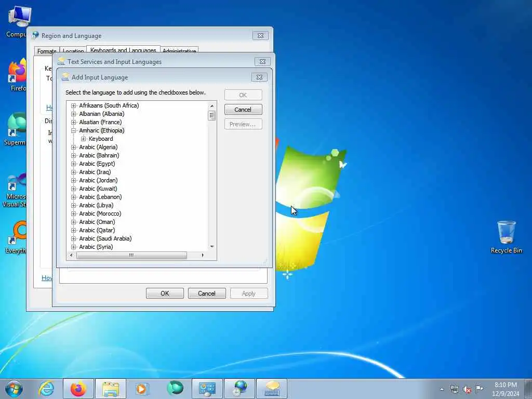Select Arabic (Saudi Arabia) in list

coord(105,238)
